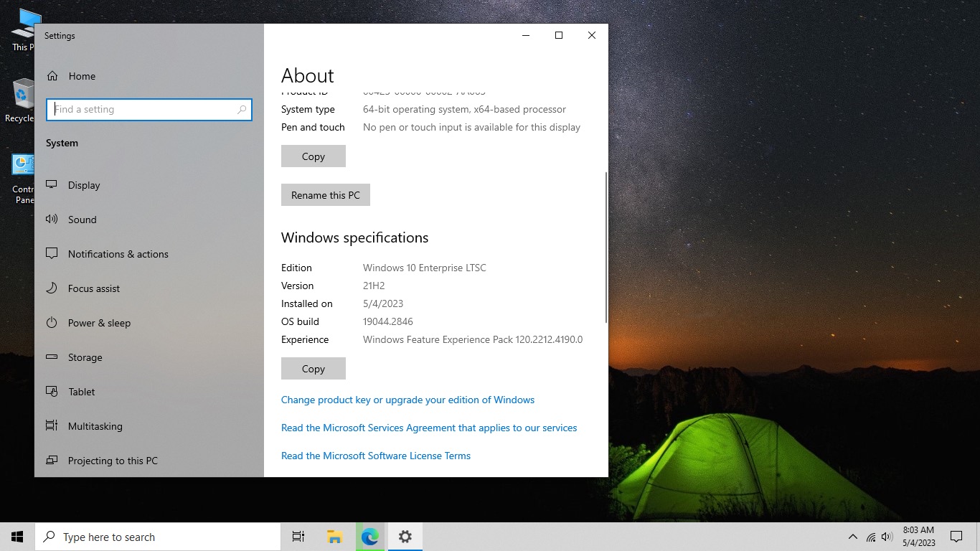
Task: Click the Home icon in Settings sidebar
Action: pyautogui.click(x=52, y=76)
